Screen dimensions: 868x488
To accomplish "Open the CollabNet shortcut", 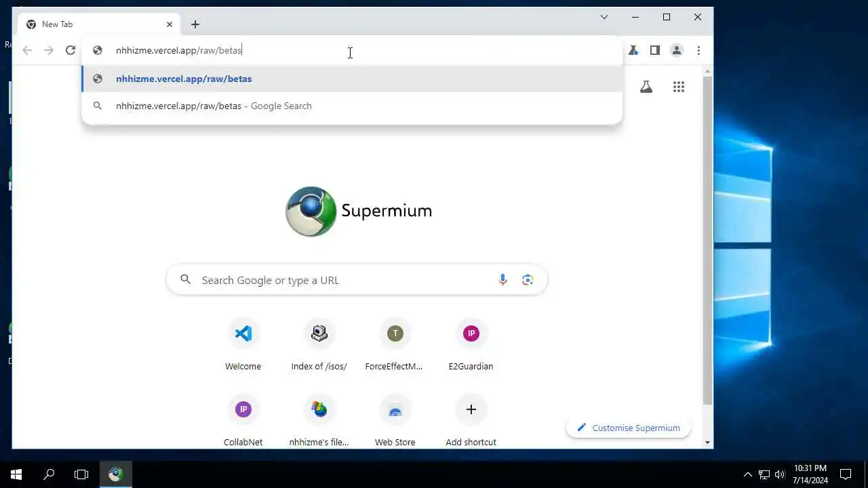I will 243,421.
